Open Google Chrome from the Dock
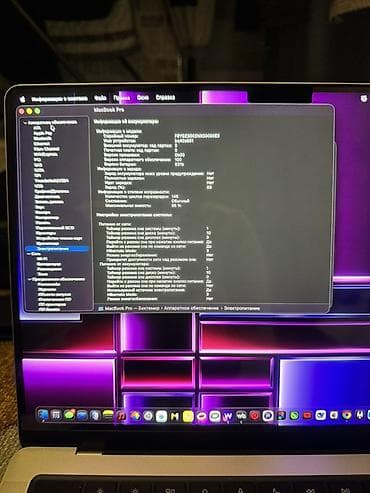Image resolution: width=370 pixels, height=493 pixels. [347, 415]
